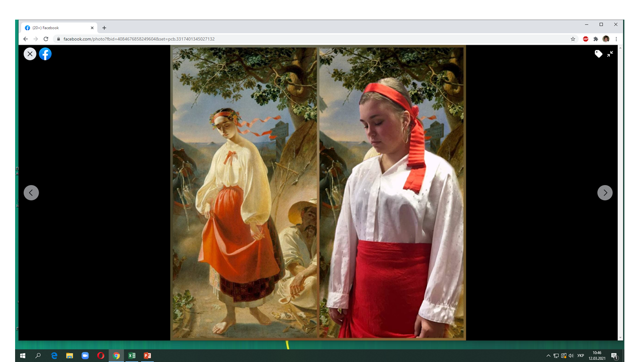This screenshot has width=644, height=362.
Task: Exit fullscreen photo view
Action: coord(610,54)
